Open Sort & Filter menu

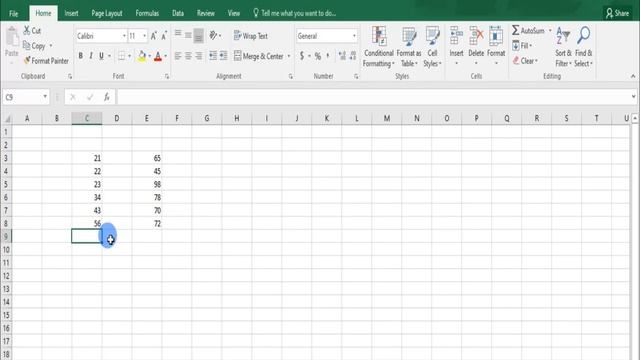(x=563, y=46)
